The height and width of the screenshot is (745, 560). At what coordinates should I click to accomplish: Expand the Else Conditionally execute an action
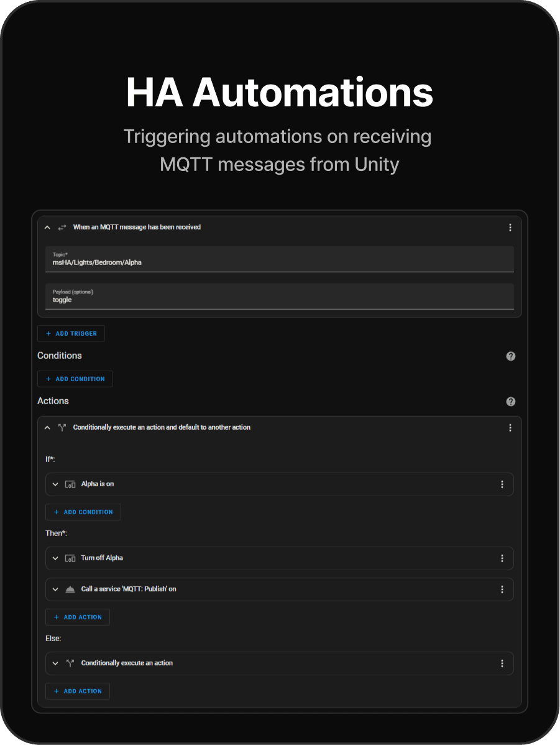click(55, 664)
